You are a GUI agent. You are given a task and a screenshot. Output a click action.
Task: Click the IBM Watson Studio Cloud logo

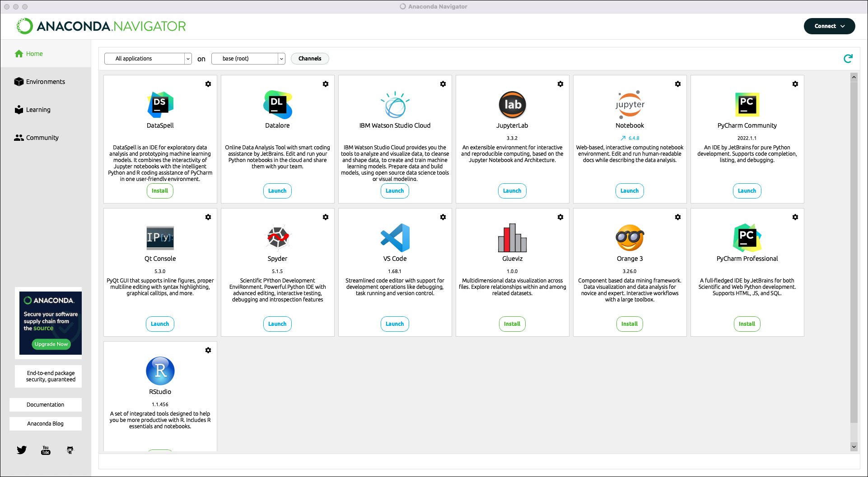pyautogui.click(x=395, y=105)
